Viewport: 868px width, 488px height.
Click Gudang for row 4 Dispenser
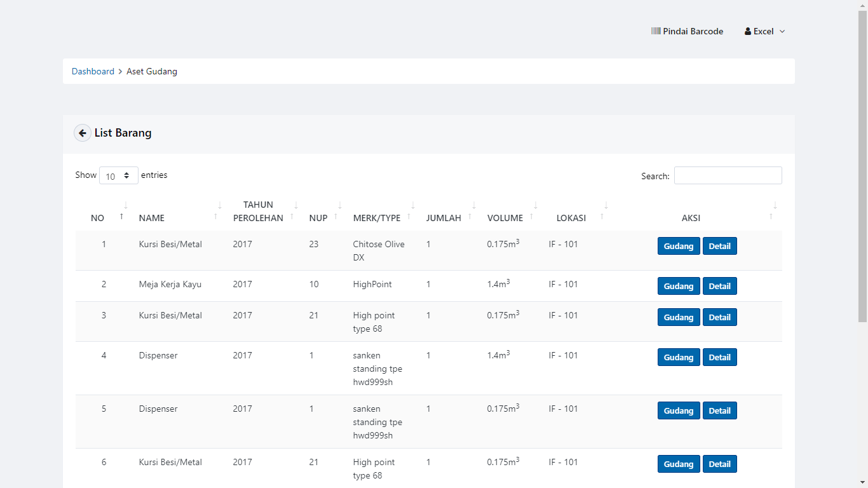[679, 357]
